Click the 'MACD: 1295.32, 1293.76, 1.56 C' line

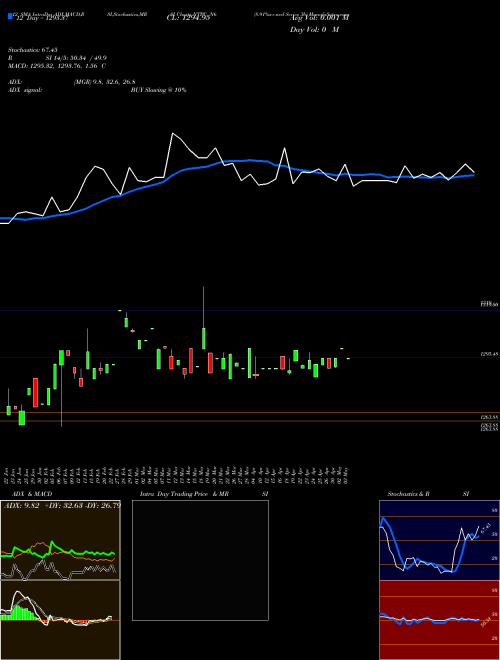(57, 66)
